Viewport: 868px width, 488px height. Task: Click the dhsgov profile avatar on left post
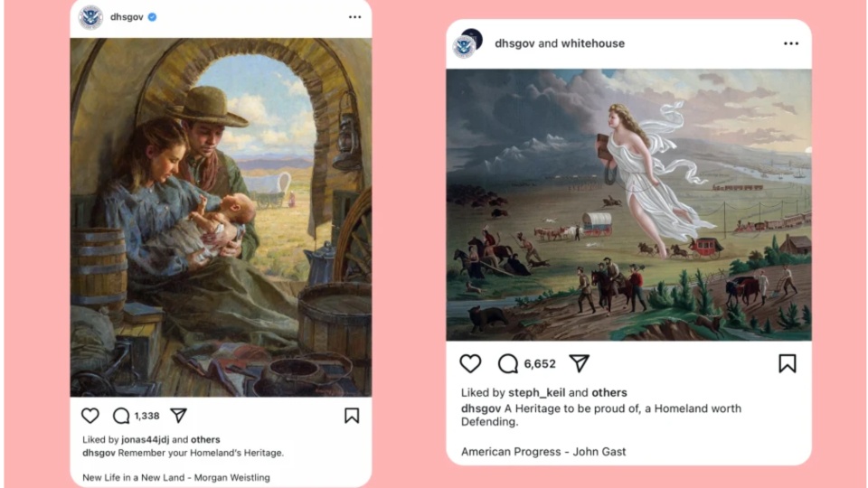tap(90, 17)
